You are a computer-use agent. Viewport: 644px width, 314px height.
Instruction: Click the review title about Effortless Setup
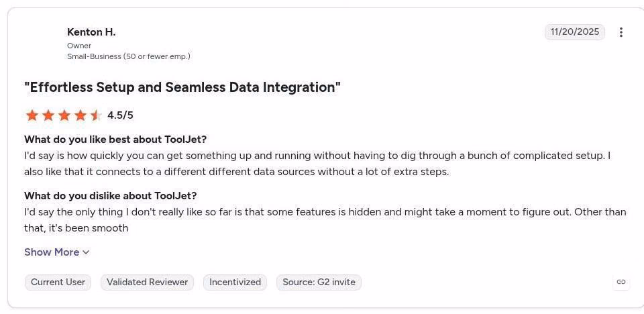point(182,87)
